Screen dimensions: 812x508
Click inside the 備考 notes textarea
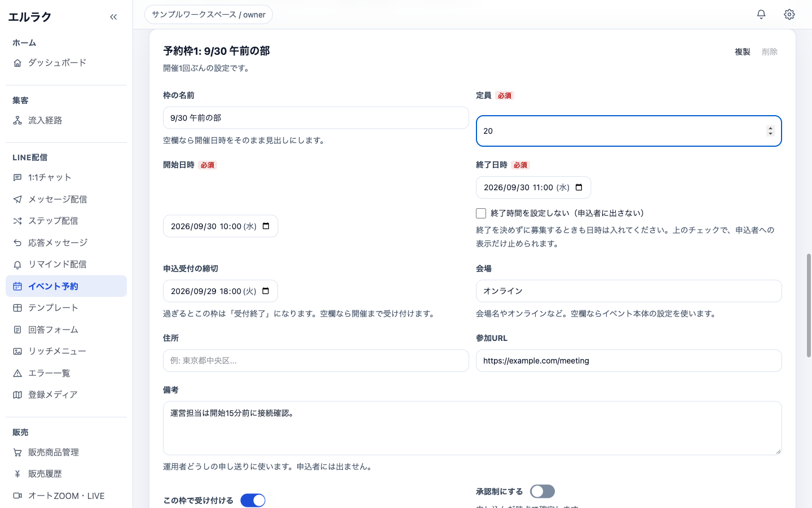coord(473,428)
